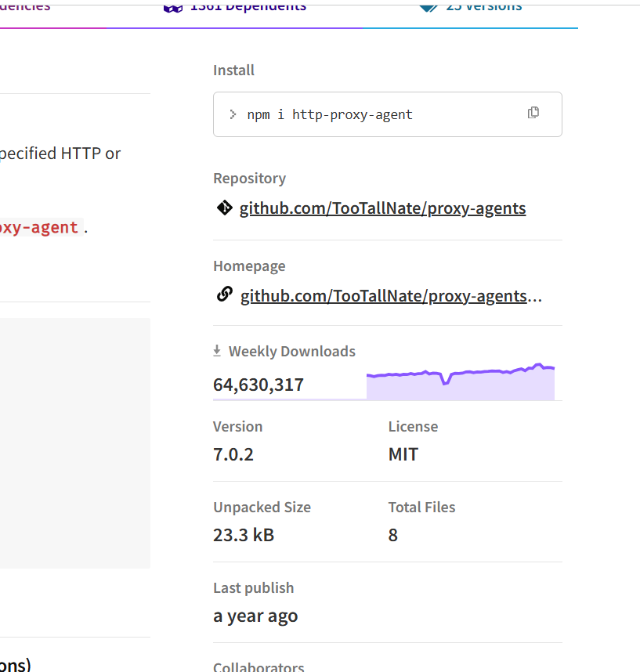Click the Last publish label
640x672 pixels.
253,588
